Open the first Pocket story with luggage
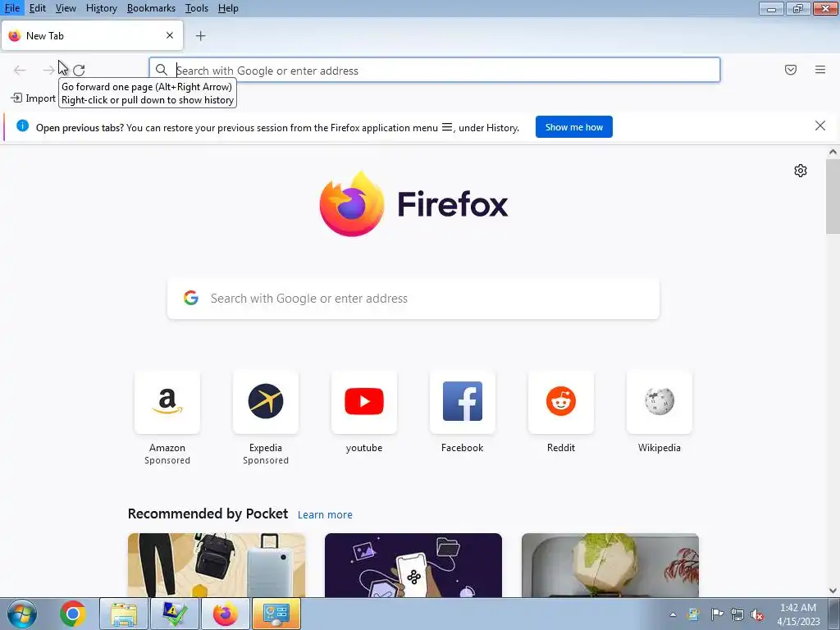840x630 pixels. pos(217,565)
